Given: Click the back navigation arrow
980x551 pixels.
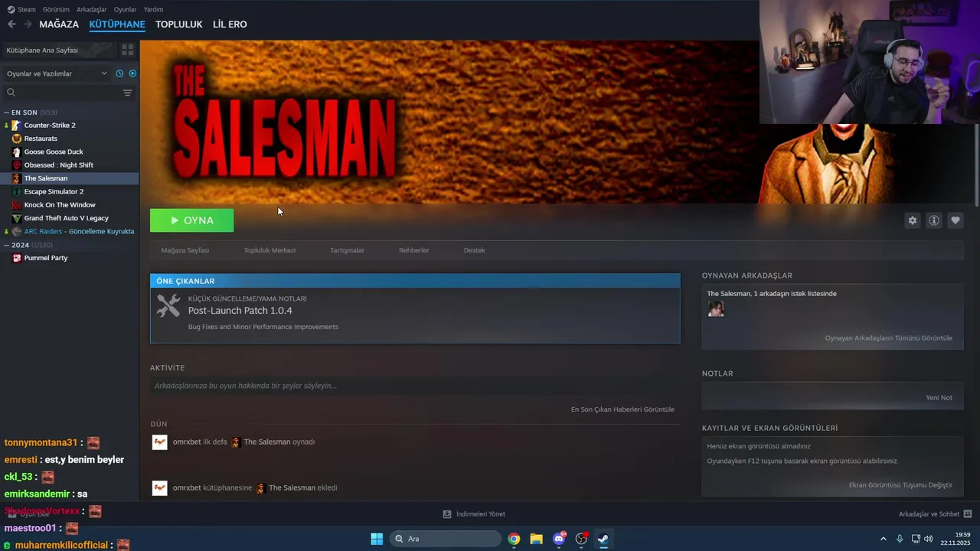Looking at the screenshot, I should click(11, 24).
